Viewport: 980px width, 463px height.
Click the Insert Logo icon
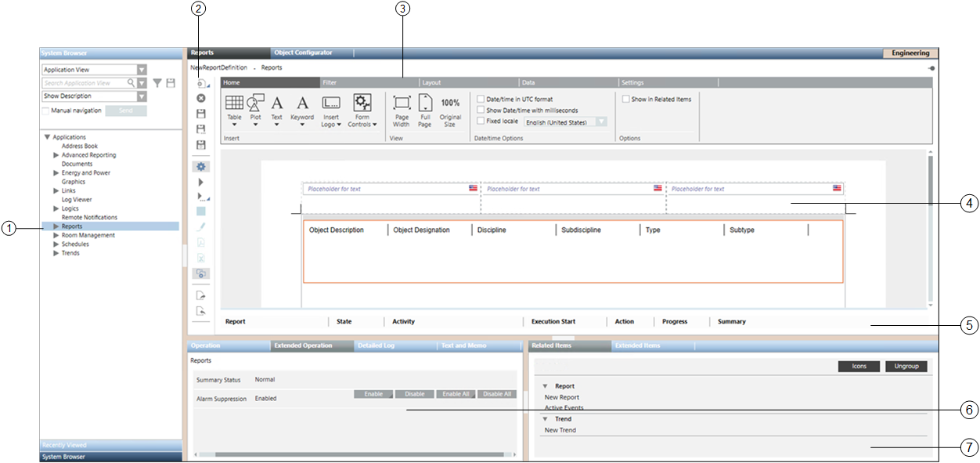(x=330, y=103)
